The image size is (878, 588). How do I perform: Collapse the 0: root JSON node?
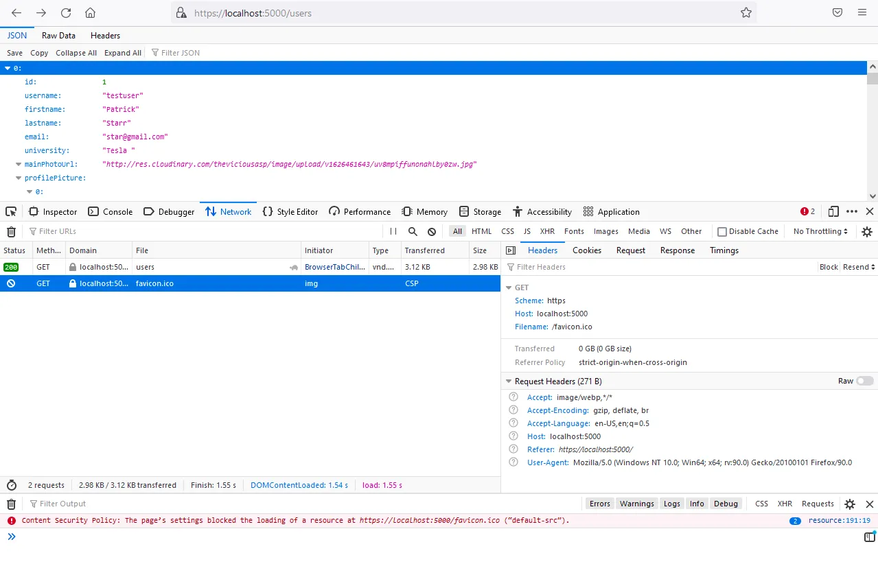8,68
